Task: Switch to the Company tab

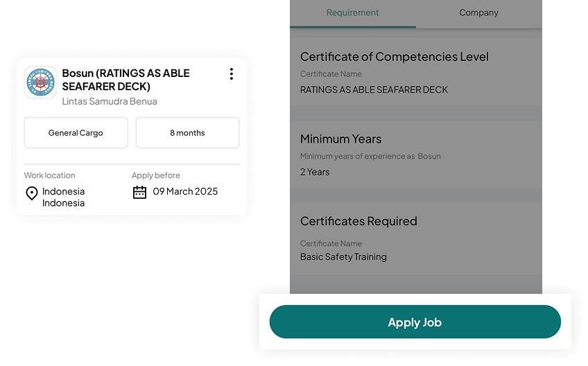Action: (478, 13)
